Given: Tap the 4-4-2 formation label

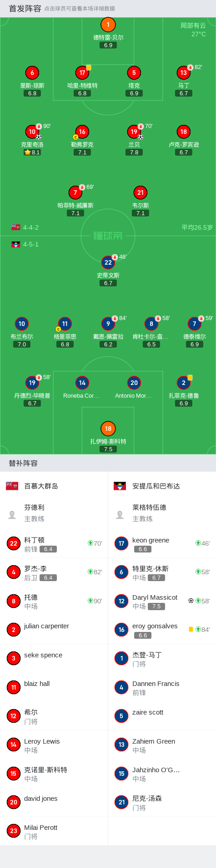Looking at the screenshot, I should (x=31, y=227).
